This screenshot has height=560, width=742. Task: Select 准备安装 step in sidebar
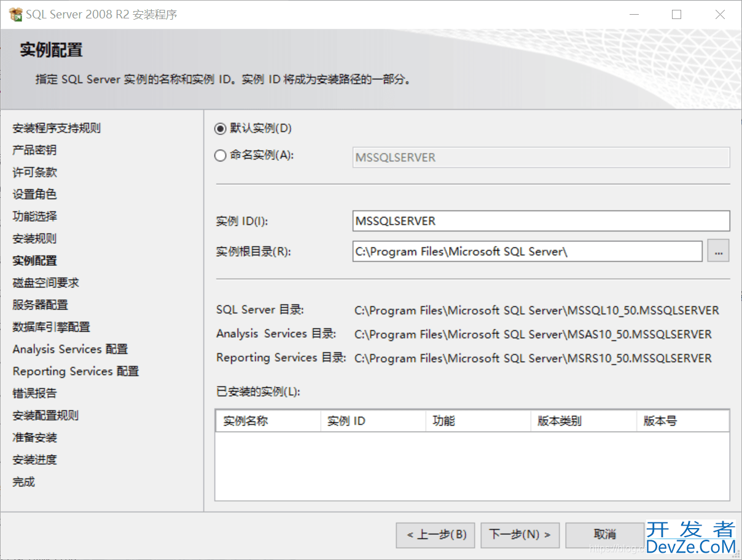(x=34, y=437)
